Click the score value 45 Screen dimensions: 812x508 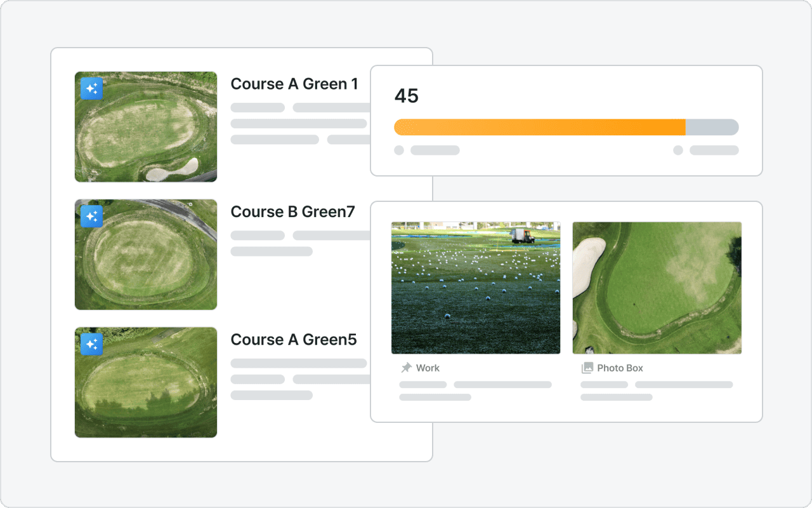coord(407,96)
